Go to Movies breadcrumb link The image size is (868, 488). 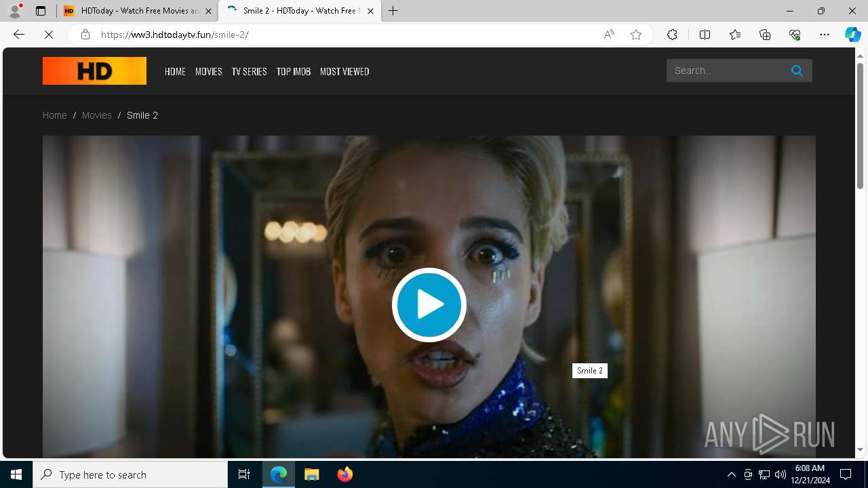[x=97, y=115]
